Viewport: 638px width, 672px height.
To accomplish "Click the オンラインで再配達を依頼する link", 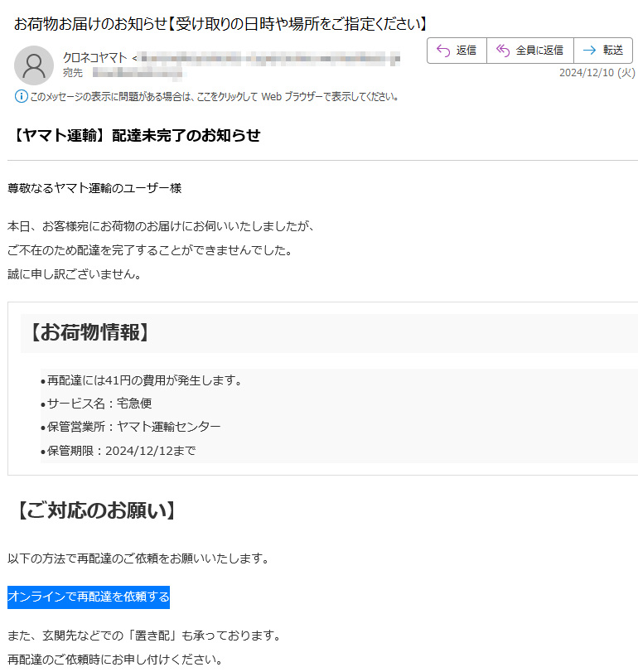I will (x=89, y=597).
